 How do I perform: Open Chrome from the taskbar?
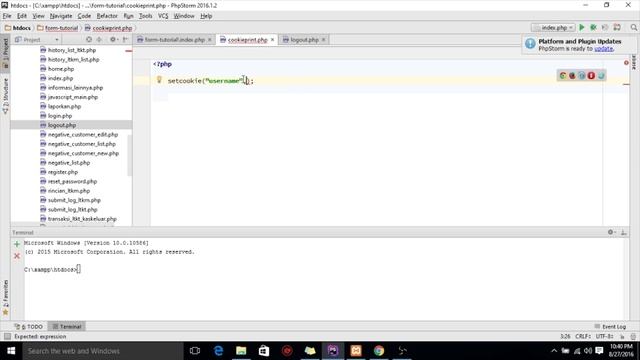[x=379, y=351]
